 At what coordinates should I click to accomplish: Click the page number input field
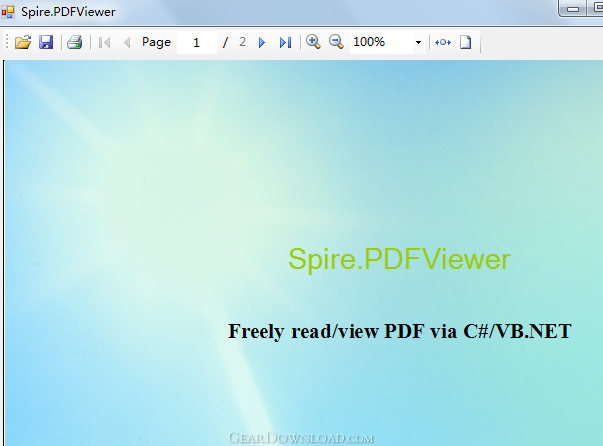[197, 42]
